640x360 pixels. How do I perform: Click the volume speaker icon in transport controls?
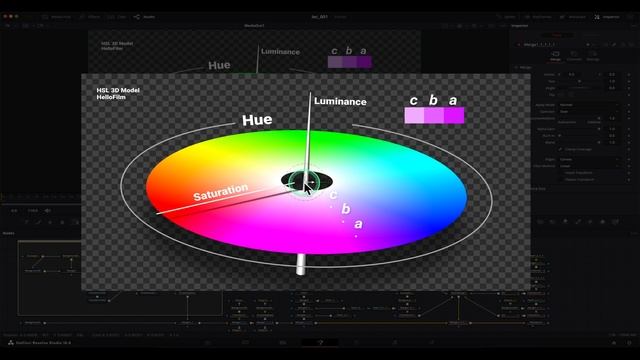48,211
